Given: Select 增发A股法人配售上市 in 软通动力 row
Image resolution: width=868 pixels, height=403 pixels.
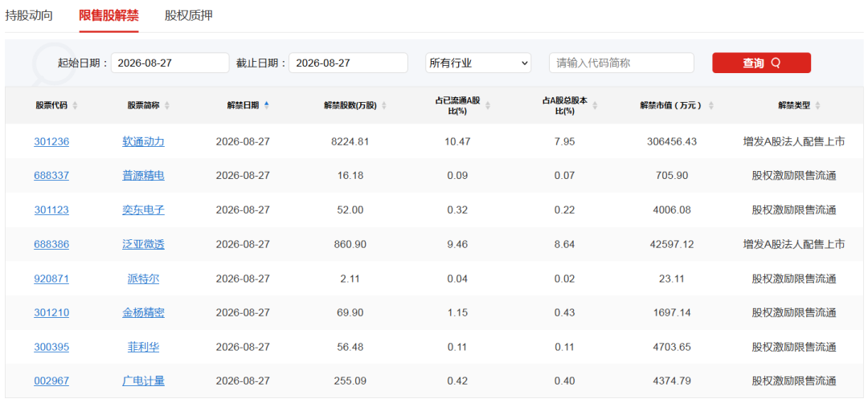Looking at the screenshot, I should coord(794,141).
